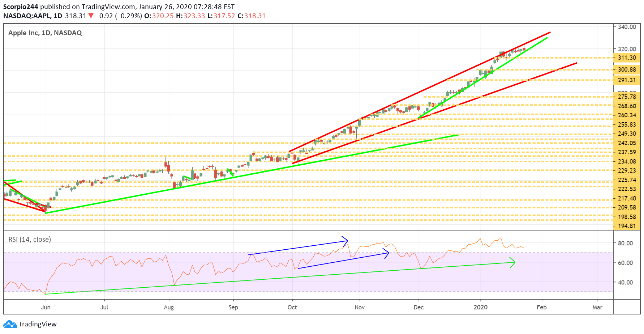Click the 2020 label on time axis
644x334 pixels.
tap(481, 308)
